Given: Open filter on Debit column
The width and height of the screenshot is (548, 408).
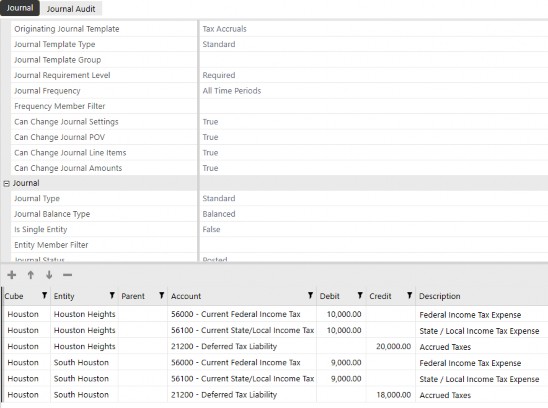Looking at the screenshot, I should click(x=360, y=296).
